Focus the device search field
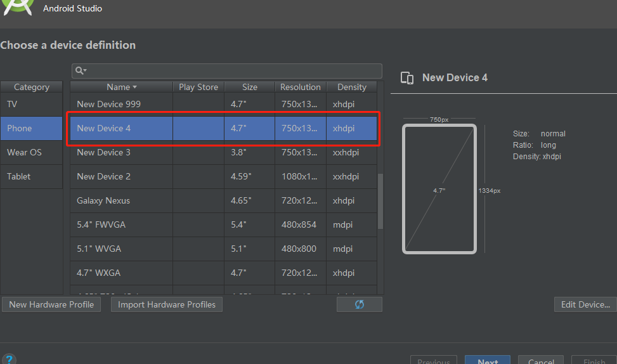This screenshot has height=364, width=617. pos(226,71)
